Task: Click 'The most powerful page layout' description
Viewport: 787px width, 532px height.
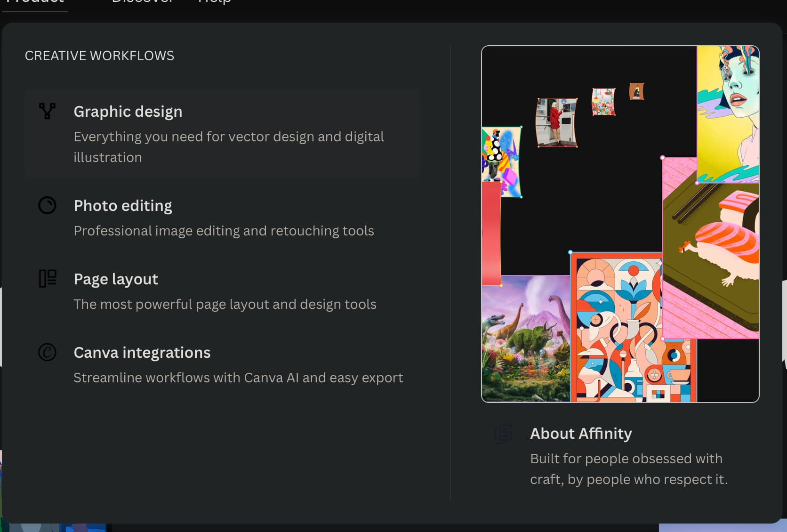Action: coord(225,304)
